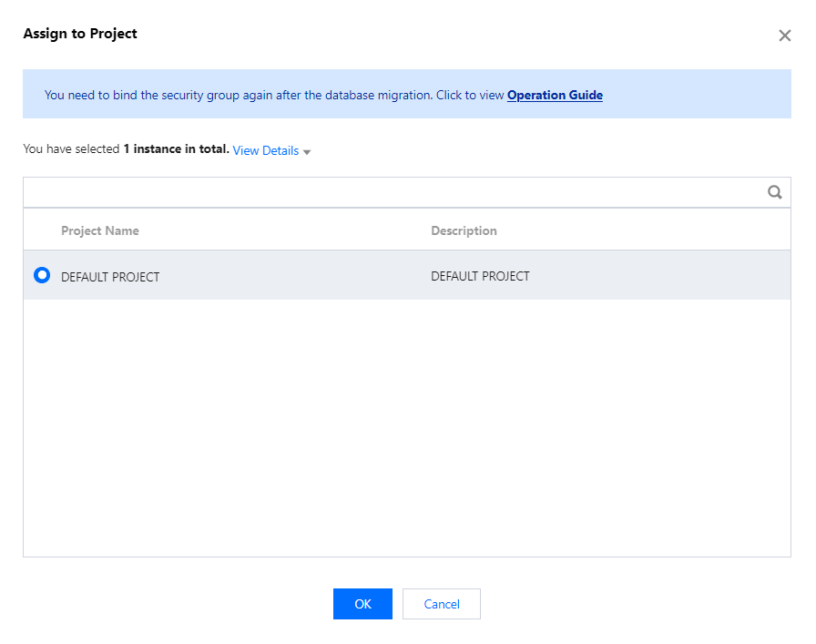Click the "1 instance in total" text
This screenshot has width=816, height=644.
coord(176,149)
